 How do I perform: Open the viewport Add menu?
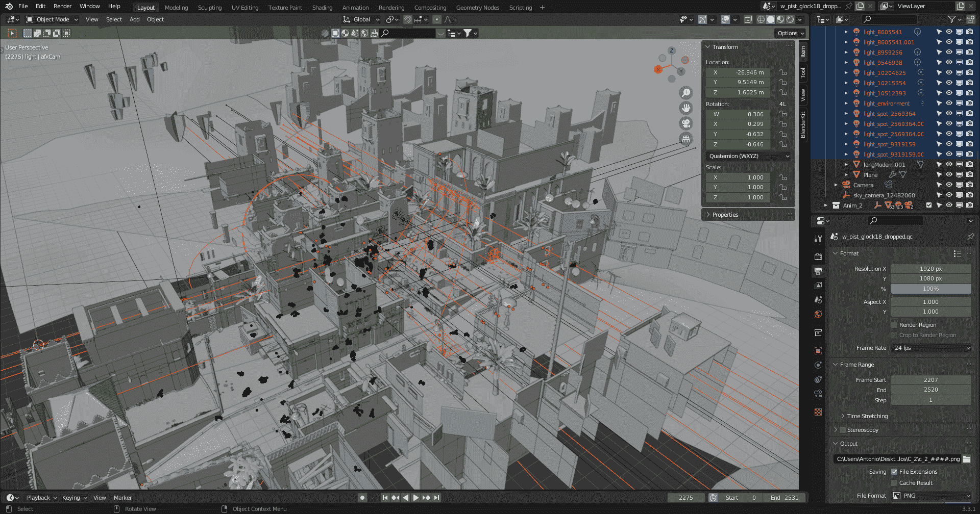(134, 19)
